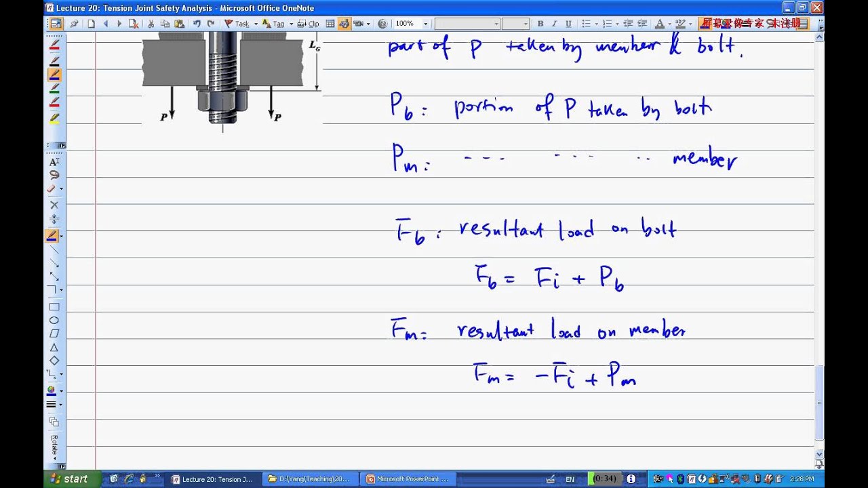The height and width of the screenshot is (488, 868).
Task: Toggle full page view button
Action: pos(56,24)
